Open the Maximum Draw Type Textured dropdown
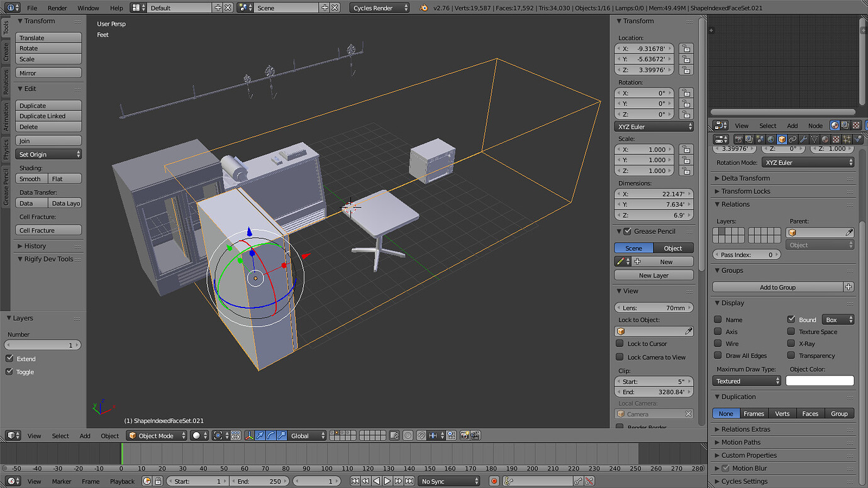868x488 pixels. [747, 381]
